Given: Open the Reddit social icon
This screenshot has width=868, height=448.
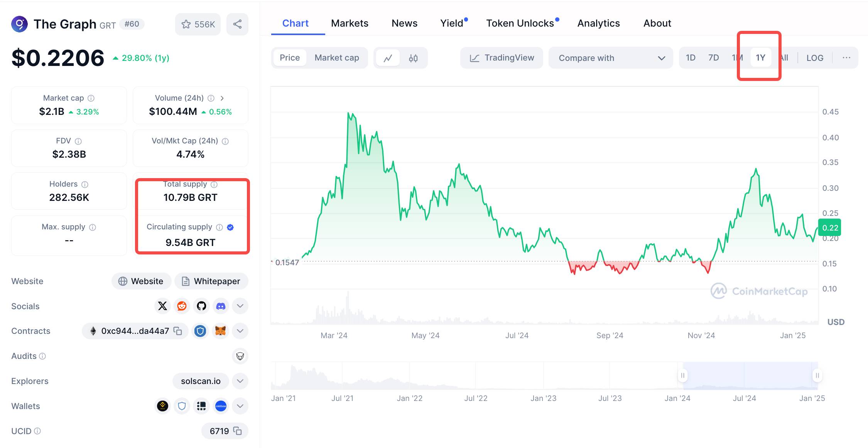Looking at the screenshot, I should pyautogui.click(x=182, y=306).
